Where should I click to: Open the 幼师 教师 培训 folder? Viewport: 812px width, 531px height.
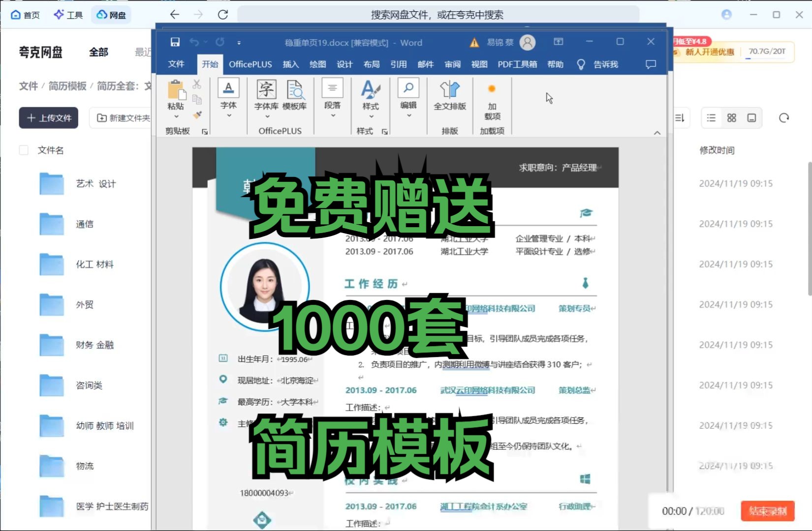[105, 425]
